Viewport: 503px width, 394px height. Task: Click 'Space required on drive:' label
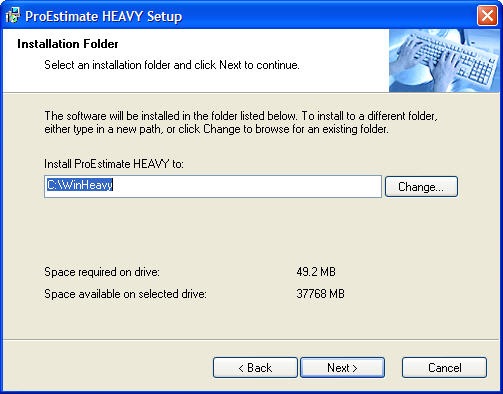pyautogui.click(x=102, y=272)
